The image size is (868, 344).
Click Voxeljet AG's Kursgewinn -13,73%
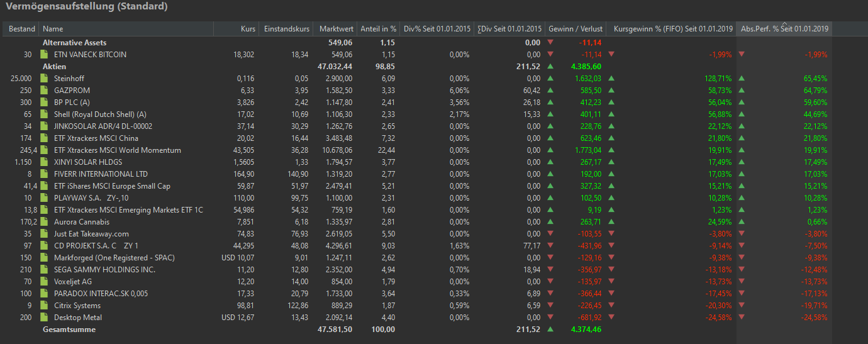click(x=718, y=282)
